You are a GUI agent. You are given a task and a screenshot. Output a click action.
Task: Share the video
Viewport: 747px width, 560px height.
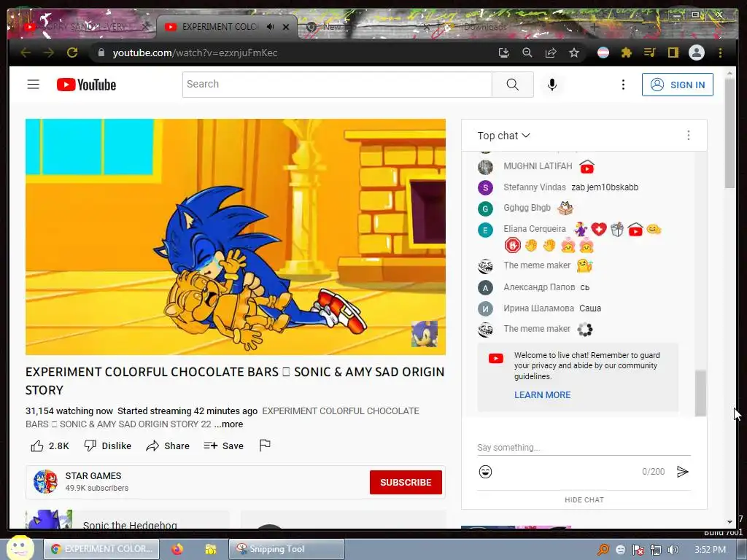pyautogui.click(x=168, y=446)
